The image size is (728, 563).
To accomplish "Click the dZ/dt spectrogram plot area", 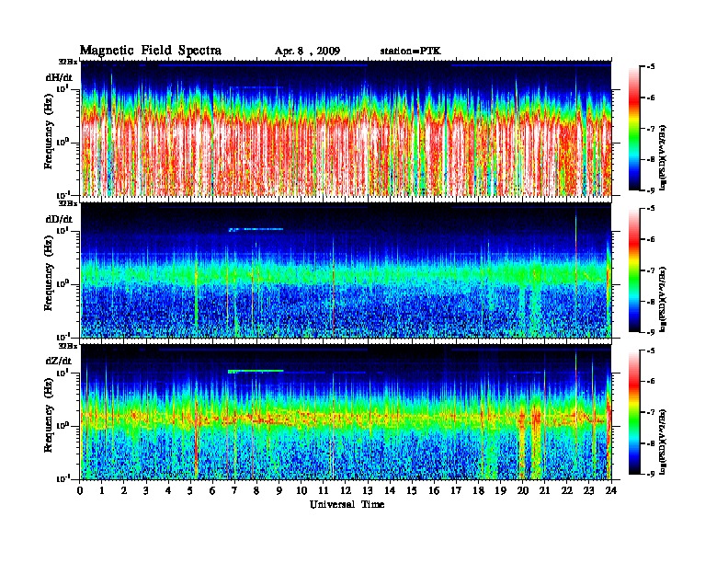I will coord(346,412).
